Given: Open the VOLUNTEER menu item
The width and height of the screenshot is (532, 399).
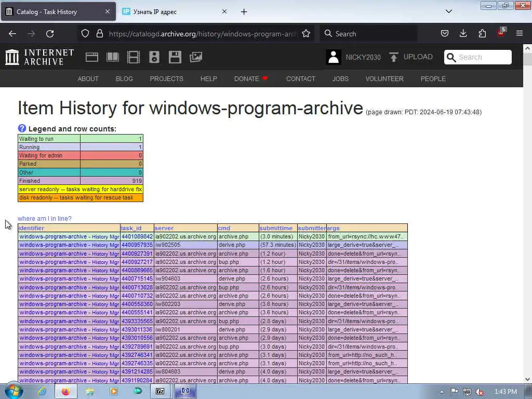Looking at the screenshot, I should tap(384, 79).
